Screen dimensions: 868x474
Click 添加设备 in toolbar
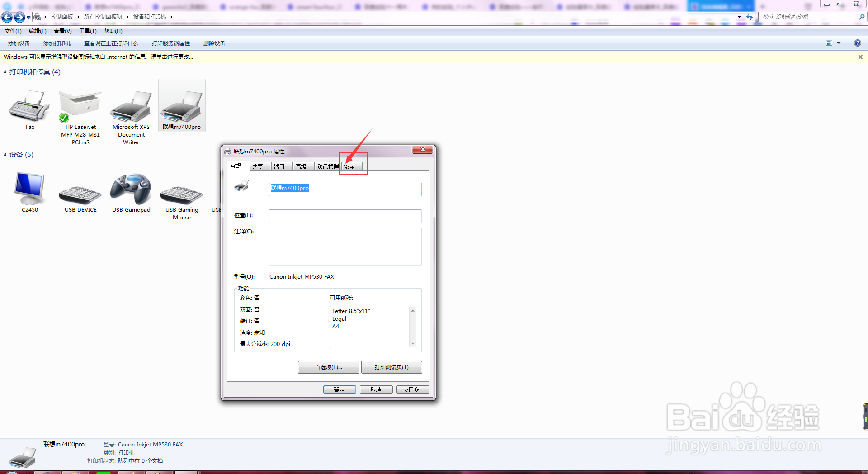(x=19, y=43)
